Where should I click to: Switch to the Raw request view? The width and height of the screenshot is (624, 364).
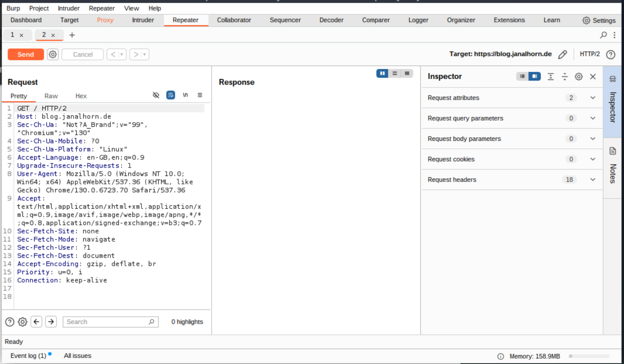(x=51, y=96)
